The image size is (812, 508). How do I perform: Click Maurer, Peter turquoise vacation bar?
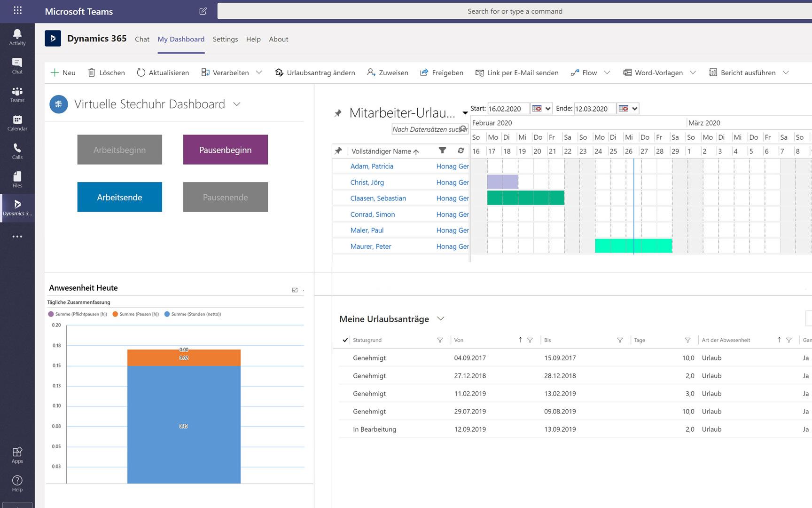point(633,246)
